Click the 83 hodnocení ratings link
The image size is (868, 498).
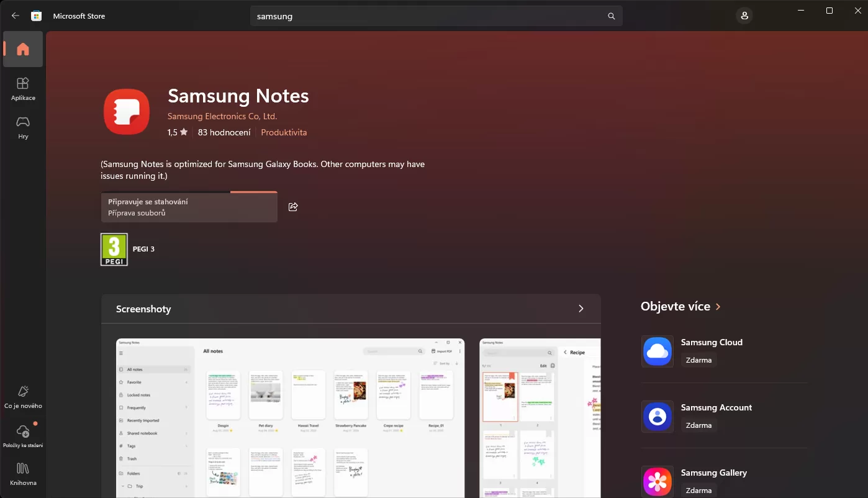pyautogui.click(x=224, y=132)
